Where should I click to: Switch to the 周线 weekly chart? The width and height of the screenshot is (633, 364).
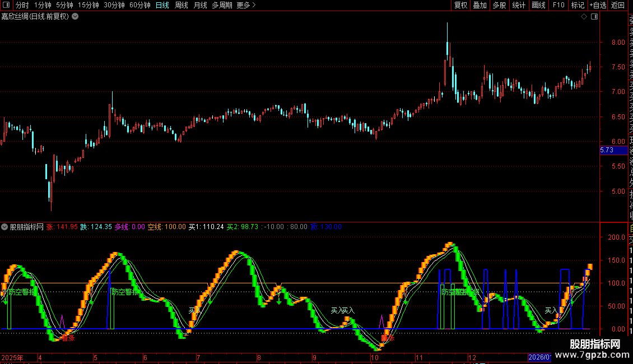[181, 6]
